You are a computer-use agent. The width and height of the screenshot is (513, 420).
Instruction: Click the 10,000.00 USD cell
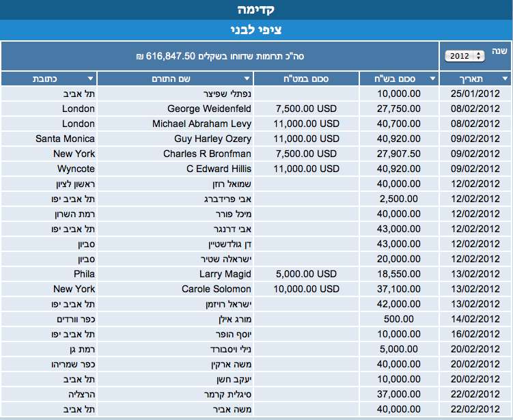point(306,289)
